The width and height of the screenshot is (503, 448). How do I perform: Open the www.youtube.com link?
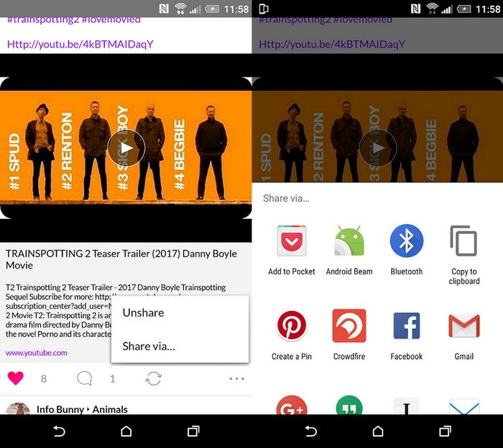click(36, 353)
